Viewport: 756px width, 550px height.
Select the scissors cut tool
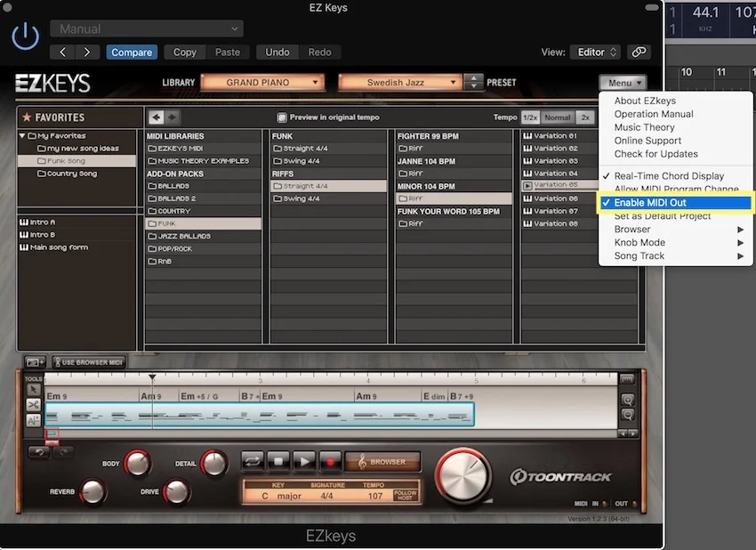34,405
